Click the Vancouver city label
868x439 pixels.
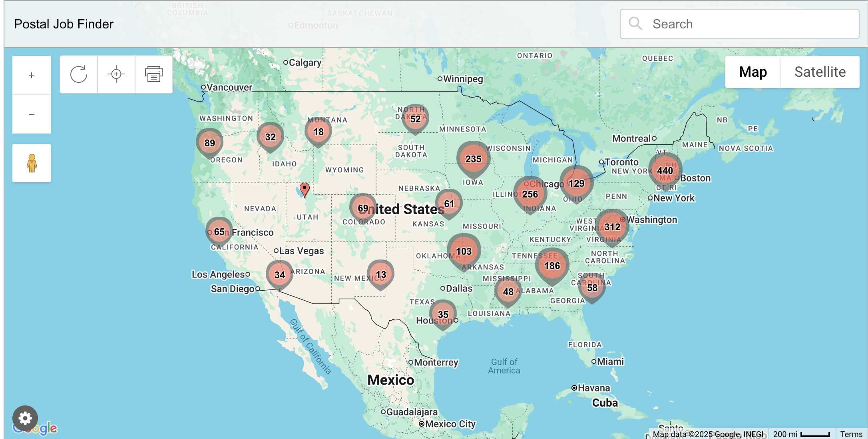[229, 87]
